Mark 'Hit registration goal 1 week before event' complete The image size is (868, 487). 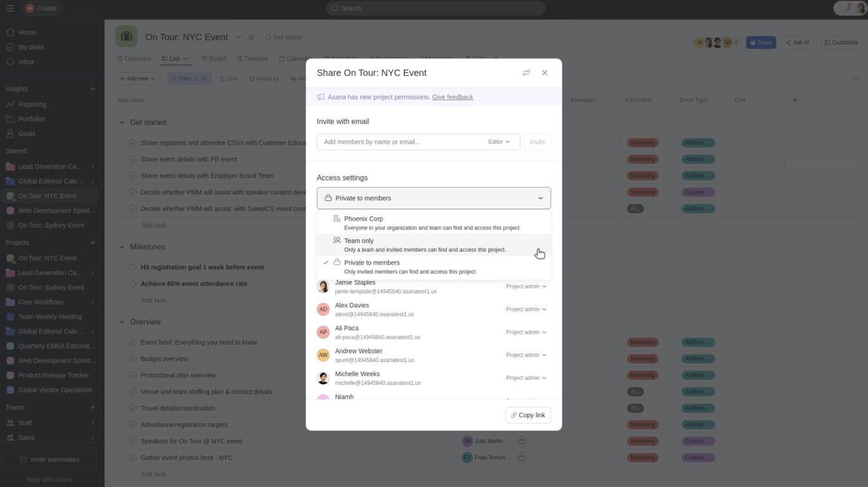[133, 267]
